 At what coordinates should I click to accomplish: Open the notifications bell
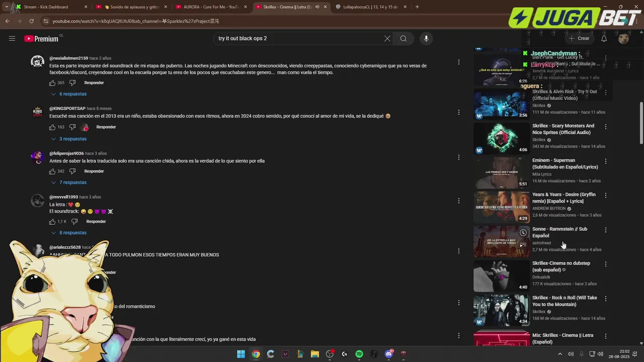coord(604,39)
